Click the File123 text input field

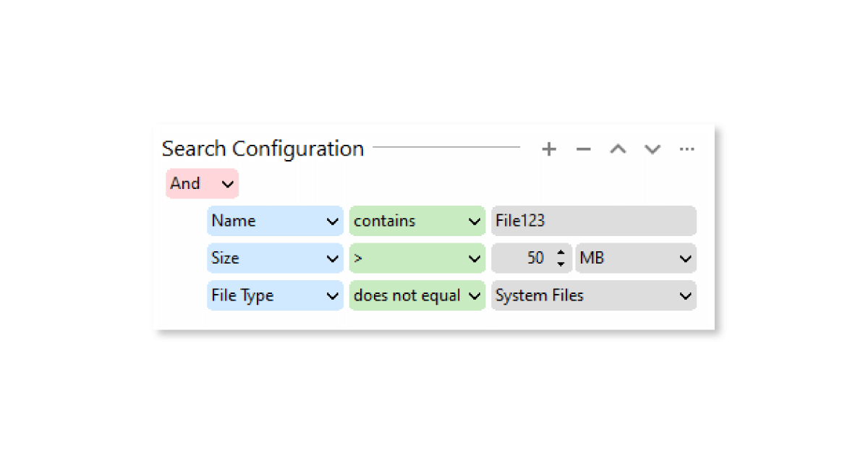click(593, 221)
